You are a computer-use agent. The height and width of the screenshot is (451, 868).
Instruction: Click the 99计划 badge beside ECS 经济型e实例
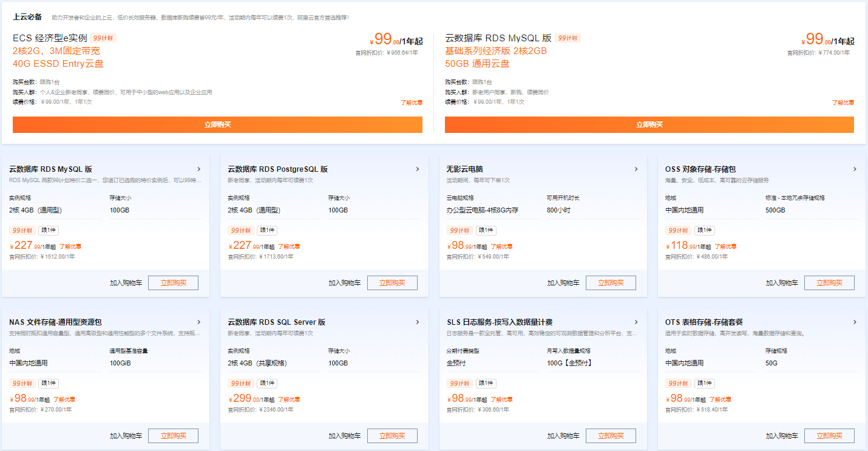coord(104,38)
